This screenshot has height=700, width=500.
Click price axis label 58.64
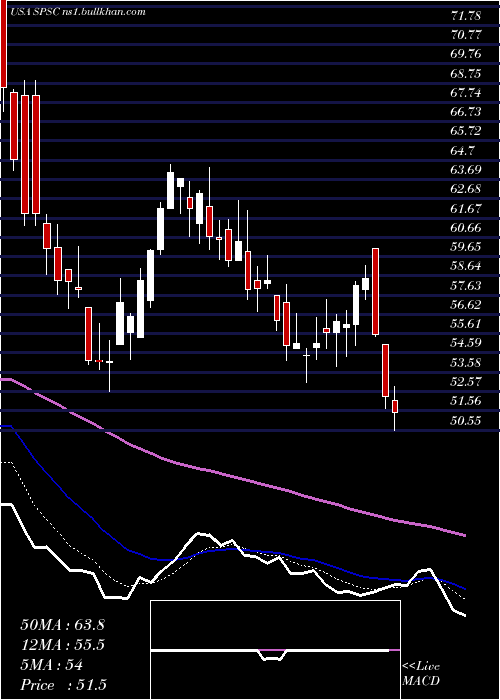point(466,266)
